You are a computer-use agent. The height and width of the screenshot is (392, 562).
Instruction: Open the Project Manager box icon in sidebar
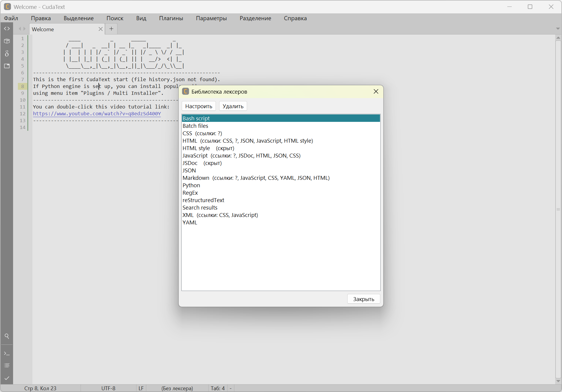click(7, 41)
